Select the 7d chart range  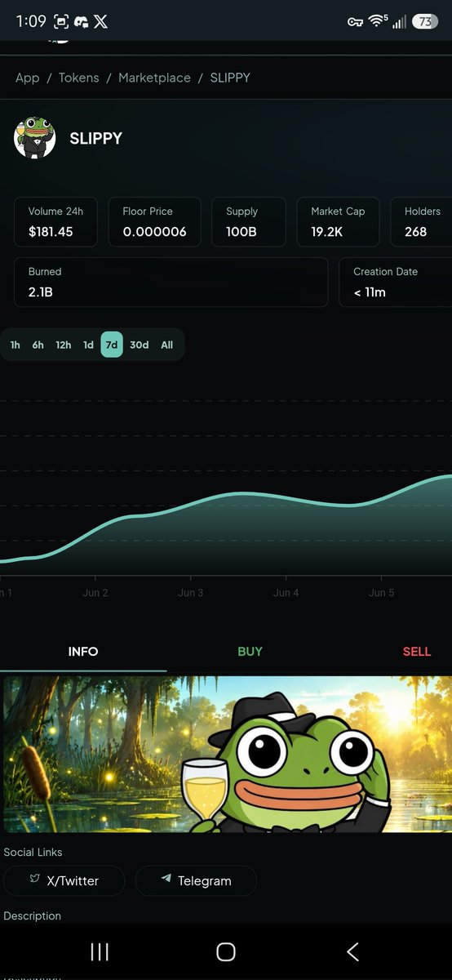coord(112,345)
